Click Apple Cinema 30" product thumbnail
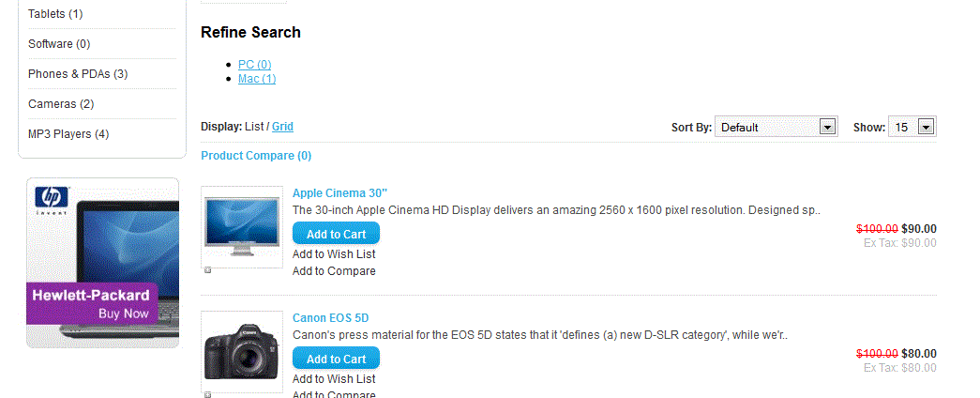 click(x=242, y=226)
